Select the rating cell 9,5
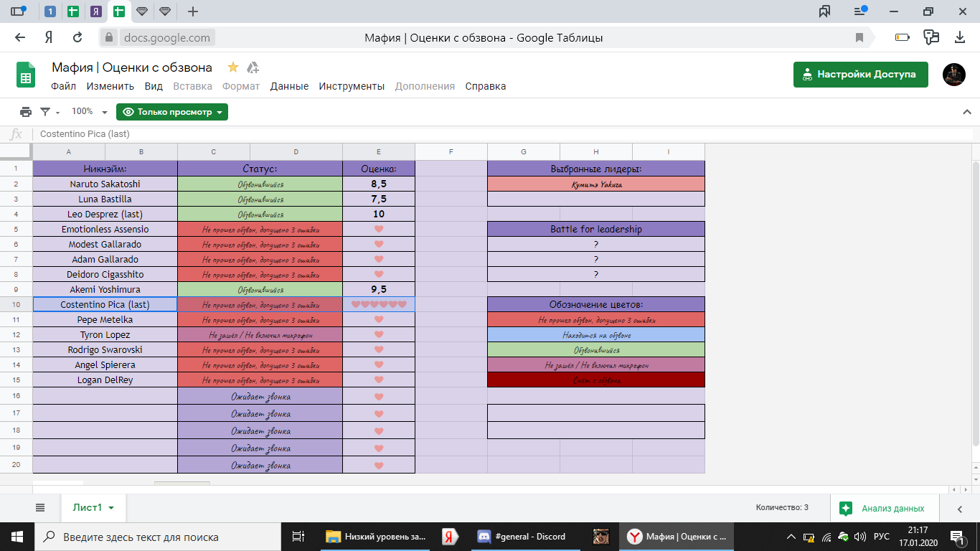Screen dimensions: 980x551 coord(379,290)
